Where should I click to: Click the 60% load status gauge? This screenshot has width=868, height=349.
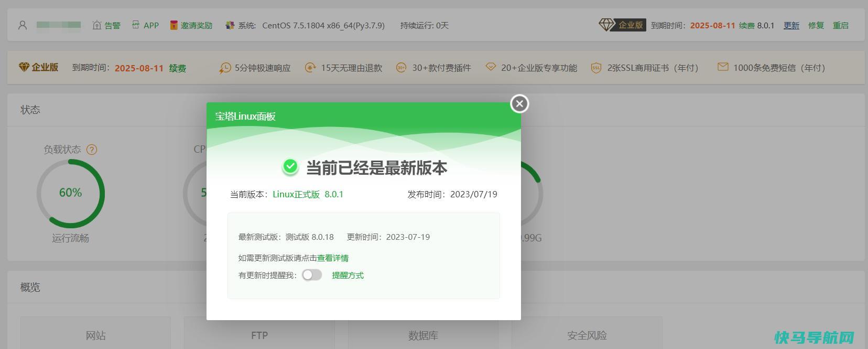pos(70,194)
